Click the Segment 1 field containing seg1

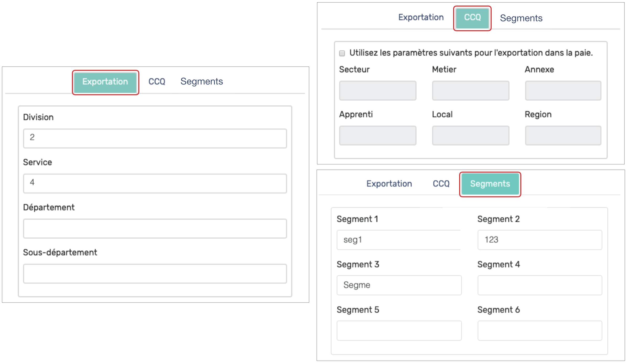[399, 240]
